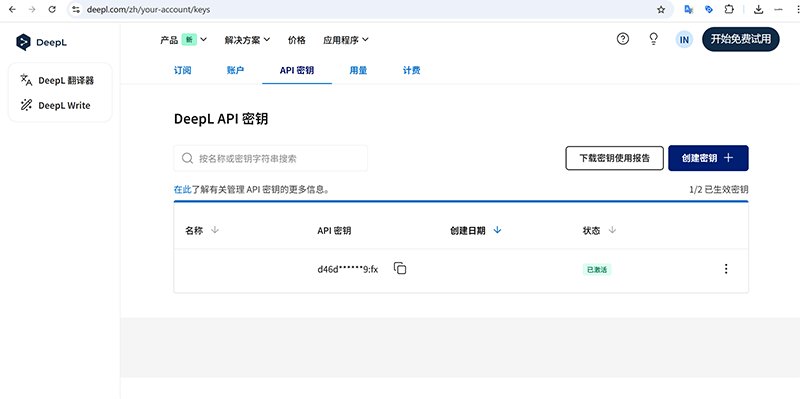Open the three-dot menu for the key row

726,269
